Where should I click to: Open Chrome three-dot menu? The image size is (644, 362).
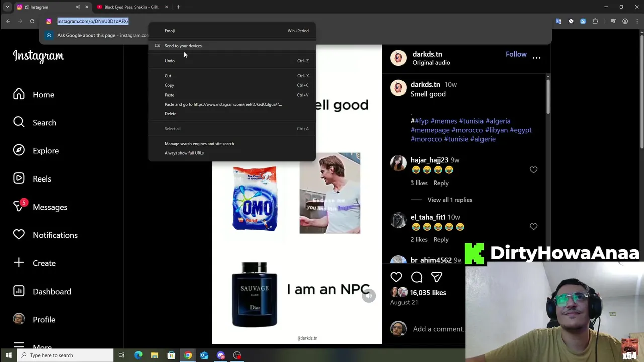tap(637, 21)
